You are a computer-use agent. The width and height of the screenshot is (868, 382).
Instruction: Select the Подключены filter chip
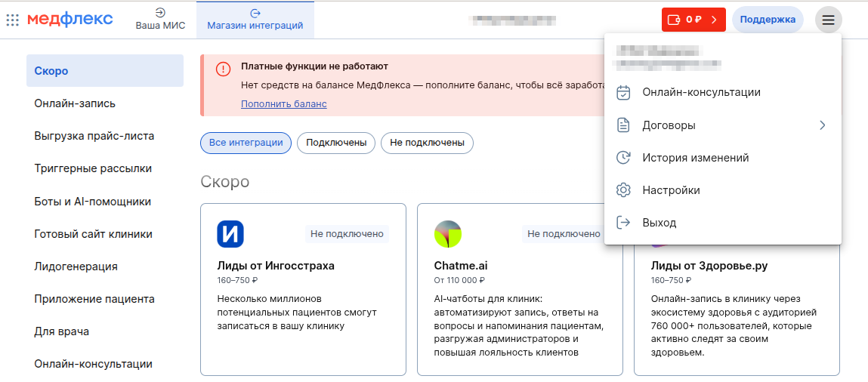tap(336, 143)
